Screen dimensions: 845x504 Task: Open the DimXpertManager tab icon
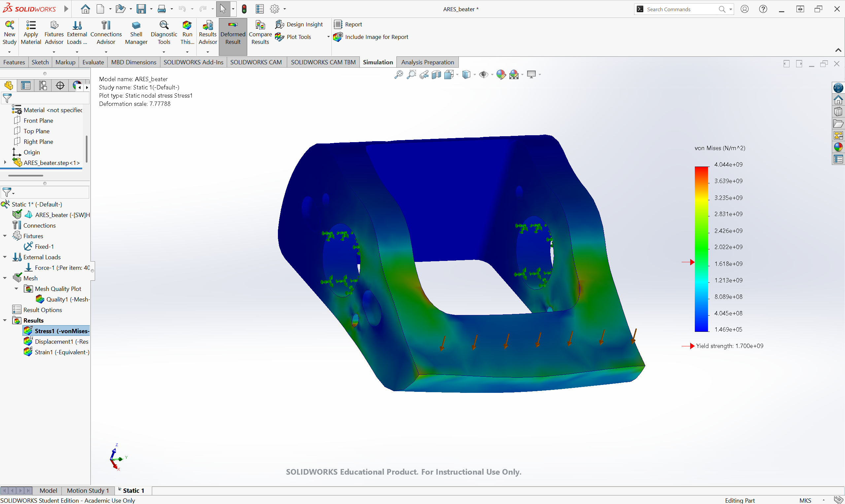click(60, 85)
